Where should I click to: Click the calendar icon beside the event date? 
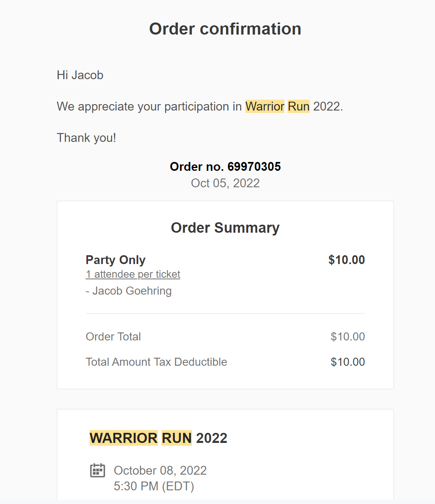tap(97, 470)
